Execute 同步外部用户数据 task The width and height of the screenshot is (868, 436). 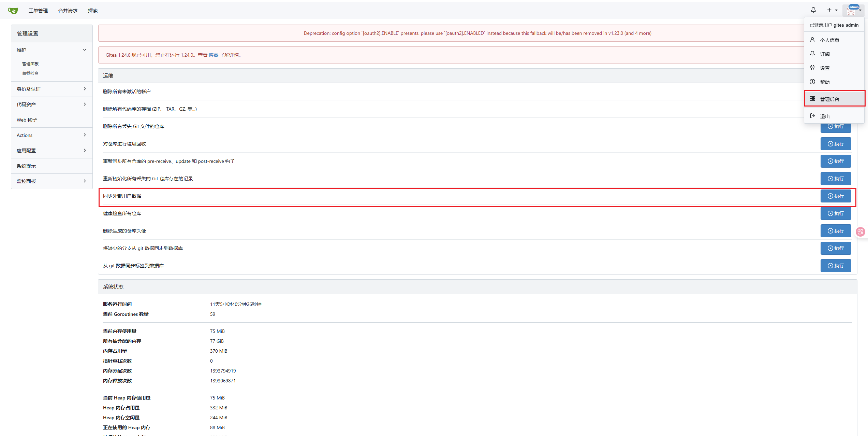coord(836,196)
